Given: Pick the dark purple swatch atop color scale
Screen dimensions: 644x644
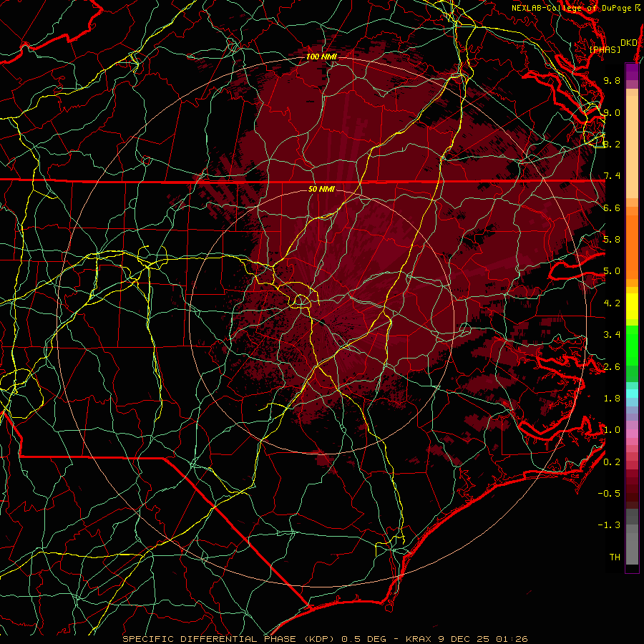Looking at the screenshot, I should pyautogui.click(x=632, y=68).
